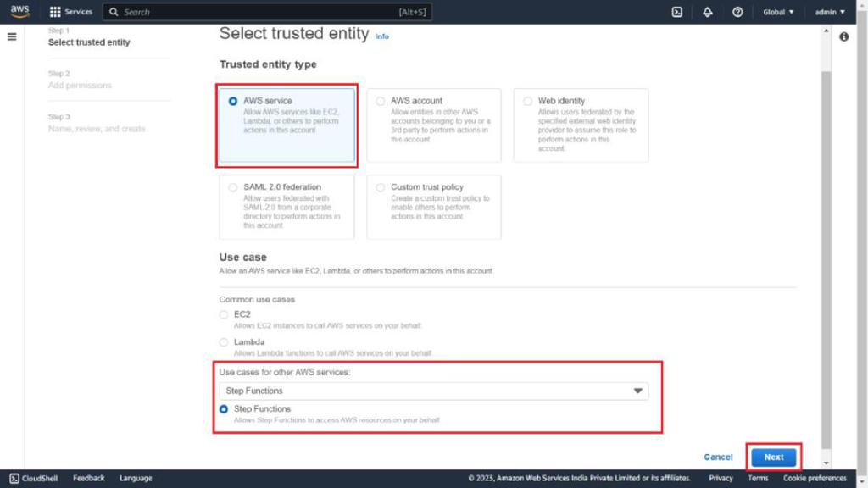
Task: Open the notifications bell
Action: (708, 12)
